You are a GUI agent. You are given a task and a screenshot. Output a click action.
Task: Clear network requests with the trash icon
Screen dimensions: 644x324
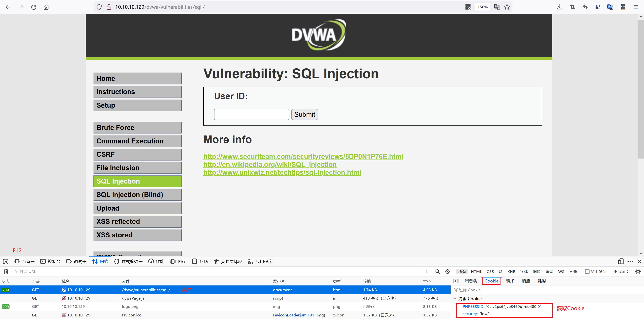(x=6, y=272)
